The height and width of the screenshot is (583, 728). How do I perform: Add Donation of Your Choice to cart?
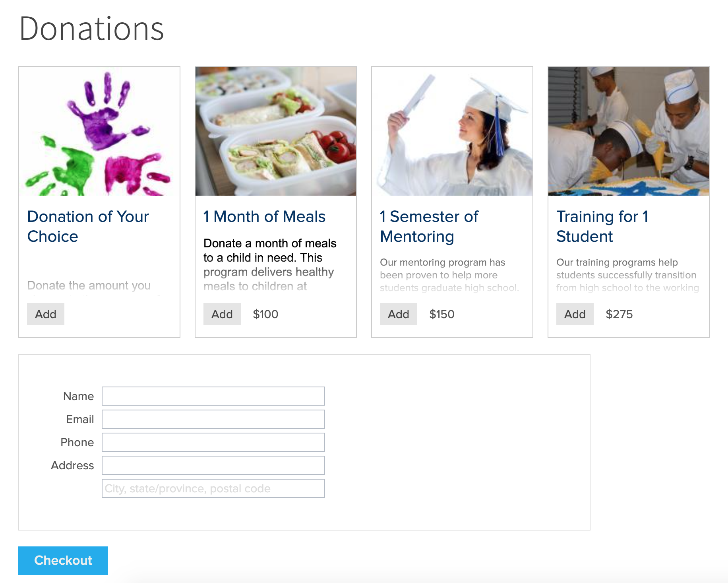click(46, 314)
